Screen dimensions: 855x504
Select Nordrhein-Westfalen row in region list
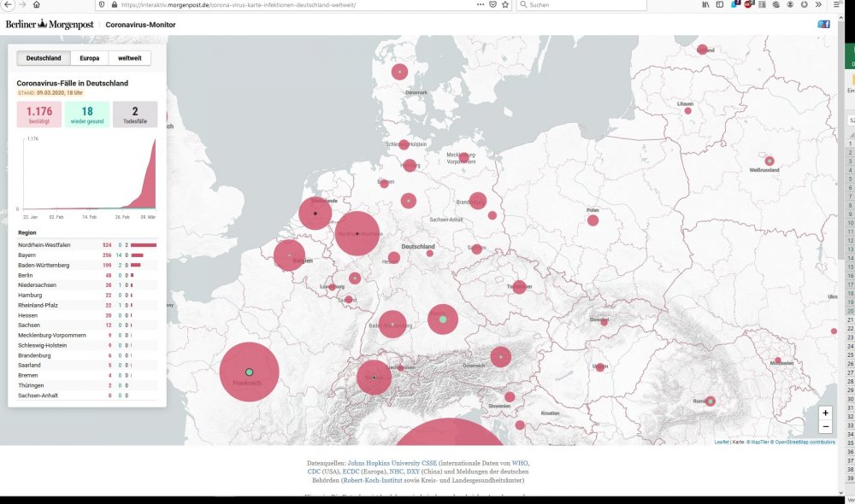(87, 245)
